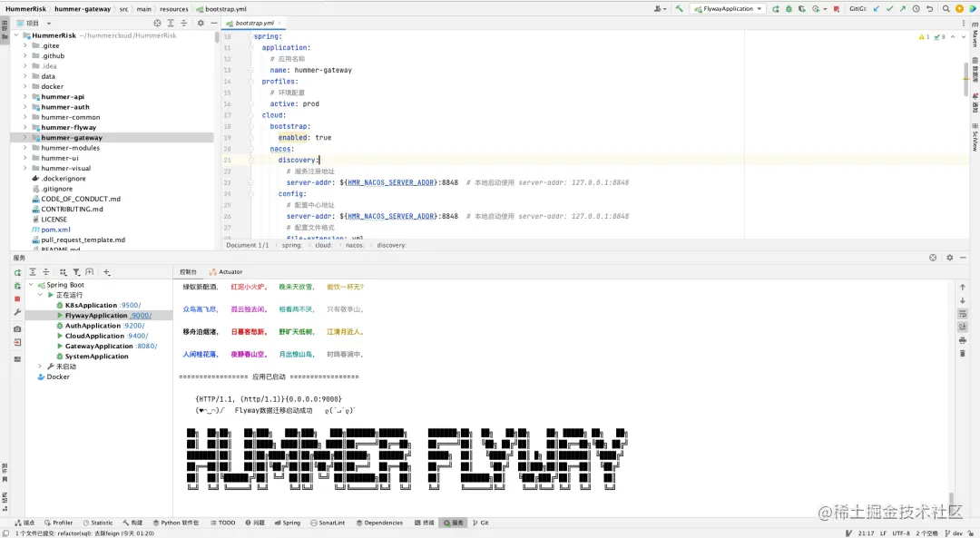Open the Profiler tool window
The height and width of the screenshot is (538, 980).
pos(58,523)
